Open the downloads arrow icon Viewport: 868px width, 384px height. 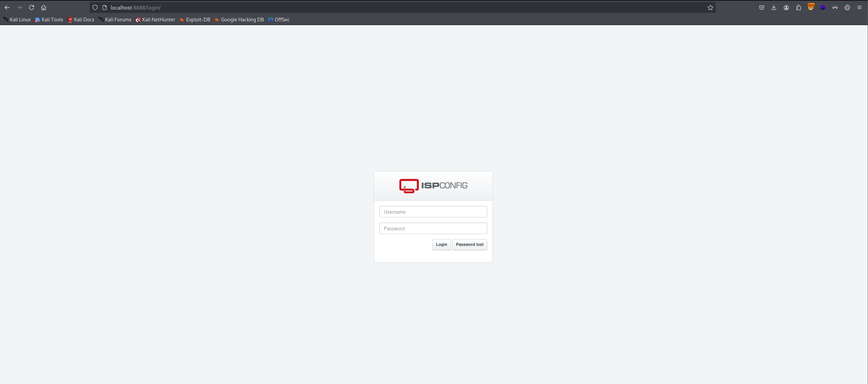[x=774, y=7]
